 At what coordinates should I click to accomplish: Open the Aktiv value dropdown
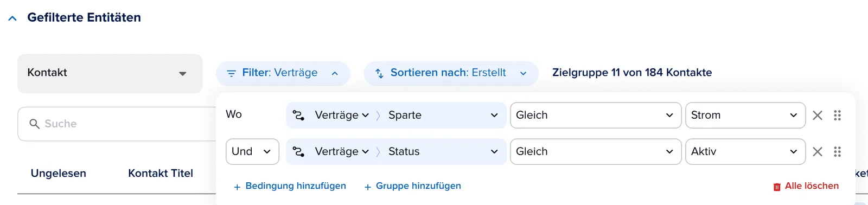(745, 151)
